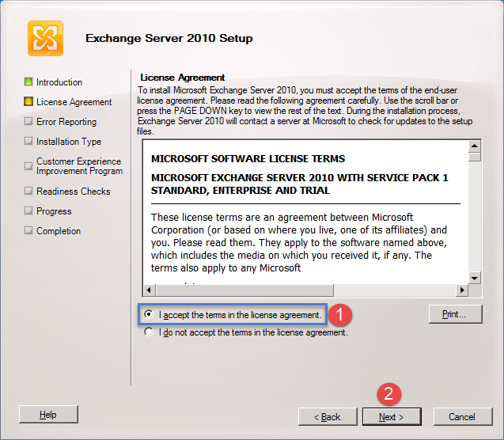Click the vertical scrollbar thumb
The width and height of the screenshot is (504, 440).
(x=475, y=157)
